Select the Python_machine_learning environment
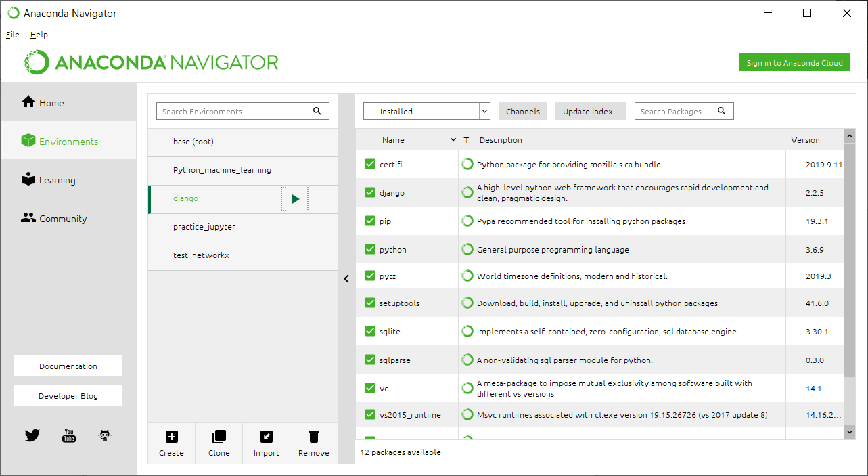 point(243,171)
